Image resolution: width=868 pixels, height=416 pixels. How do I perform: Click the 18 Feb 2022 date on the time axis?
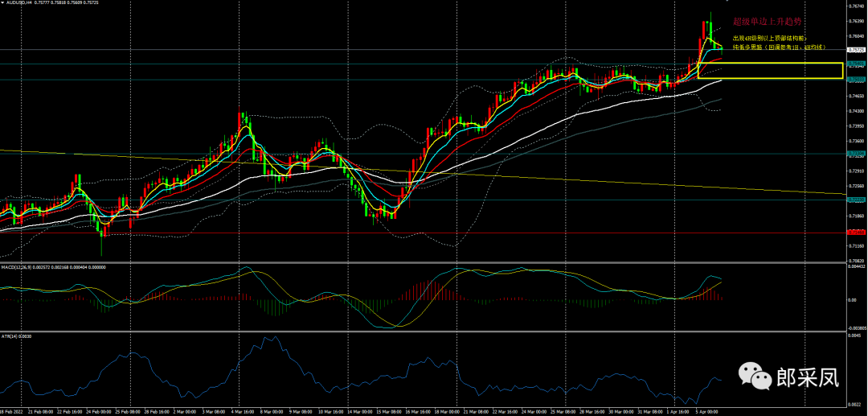pyautogui.click(x=11, y=410)
